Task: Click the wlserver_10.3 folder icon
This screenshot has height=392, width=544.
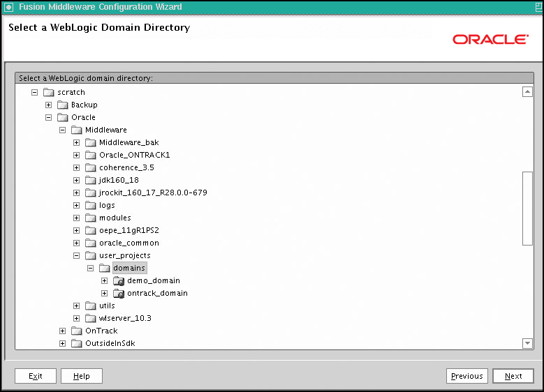Action: click(x=91, y=318)
